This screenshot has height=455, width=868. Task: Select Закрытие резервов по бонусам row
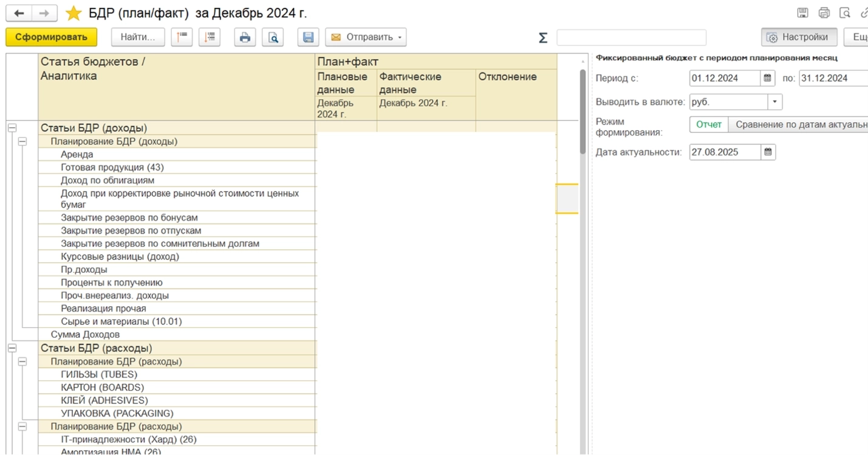(177, 217)
